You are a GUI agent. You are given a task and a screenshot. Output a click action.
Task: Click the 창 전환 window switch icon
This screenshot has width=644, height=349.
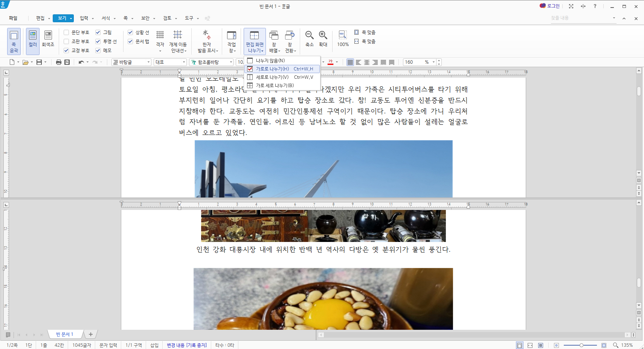pyautogui.click(x=290, y=35)
